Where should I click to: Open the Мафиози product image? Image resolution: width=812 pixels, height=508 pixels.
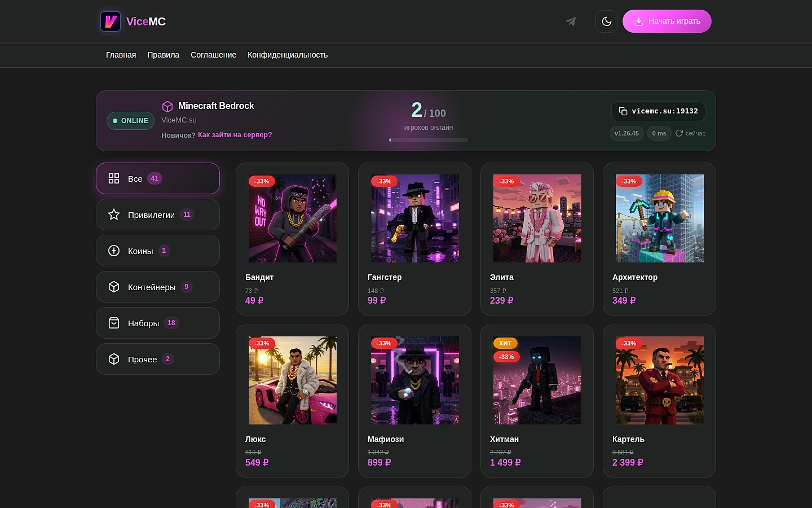pos(415,380)
